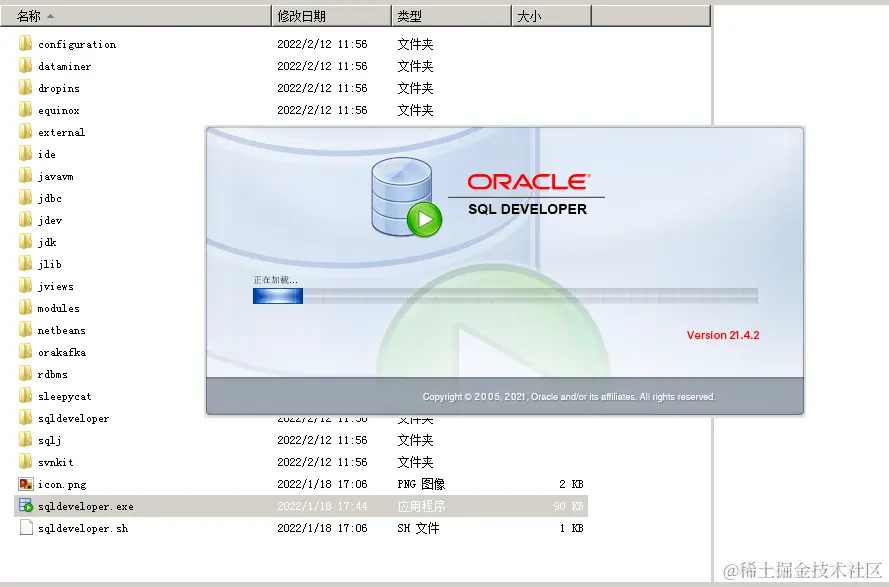Sort by the 大小 column header
Viewport: 889px width, 587px height.
tap(552, 16)
